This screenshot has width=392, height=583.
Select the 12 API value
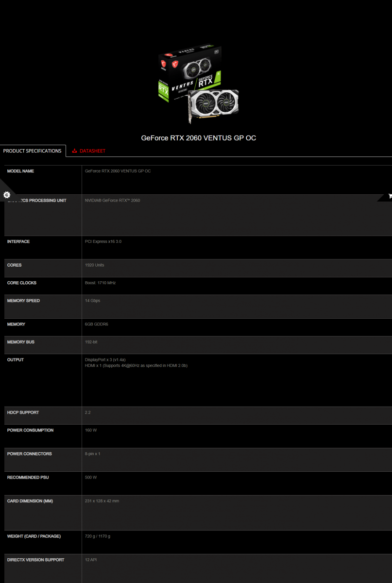coord(91,560)
